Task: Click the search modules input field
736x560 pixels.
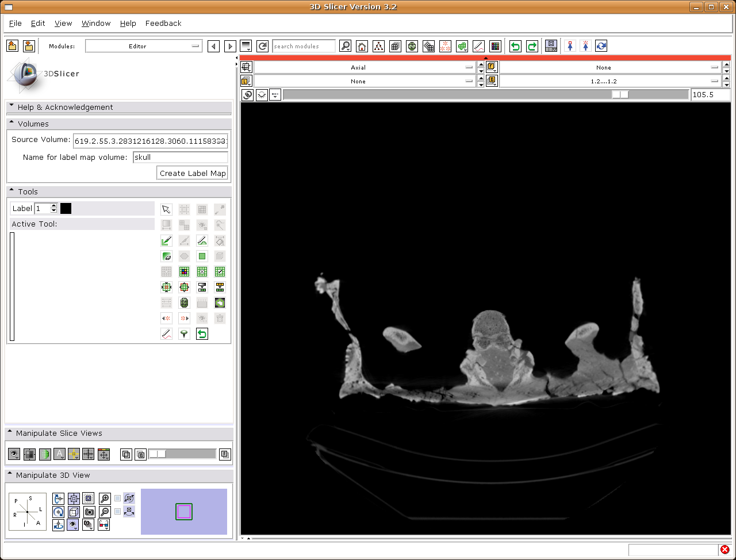Action: click(x=304, y=46)
